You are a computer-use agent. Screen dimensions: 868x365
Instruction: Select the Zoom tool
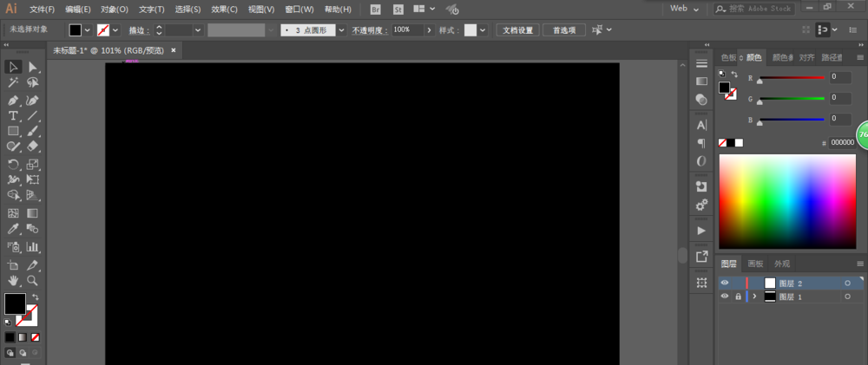click(x=33, y=280)
